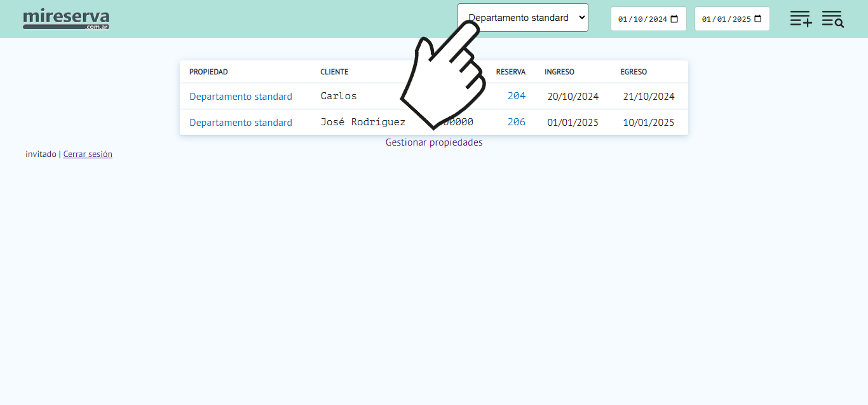This screenshot has width=868, height=405.
Task: Click the mireserva logo
Action: pos(66,19)
